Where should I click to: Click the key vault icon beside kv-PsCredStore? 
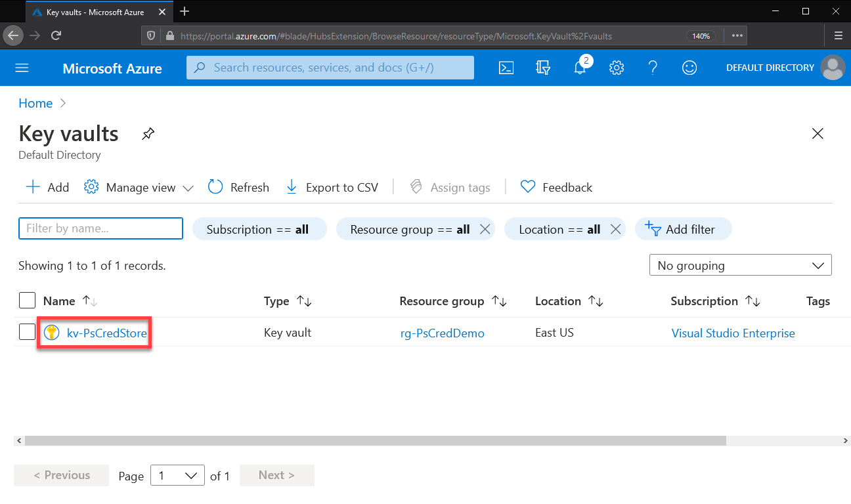coord(51,333)
